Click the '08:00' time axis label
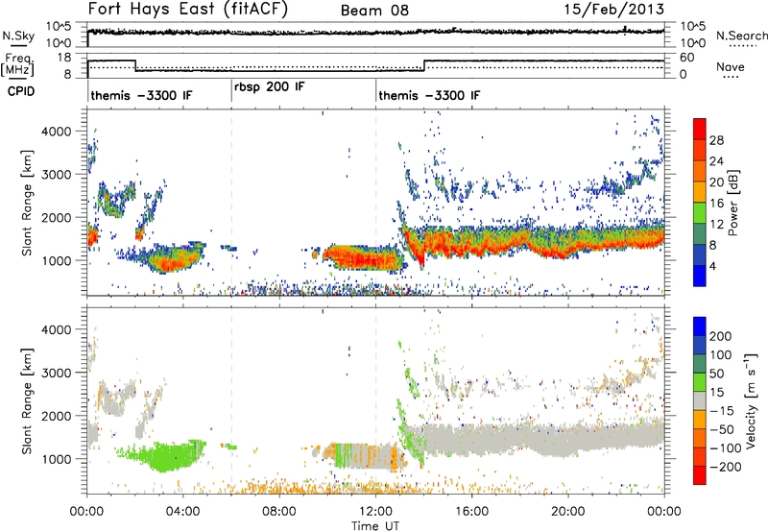This screenshot has height=532, width=768. [x=279, y=512]
